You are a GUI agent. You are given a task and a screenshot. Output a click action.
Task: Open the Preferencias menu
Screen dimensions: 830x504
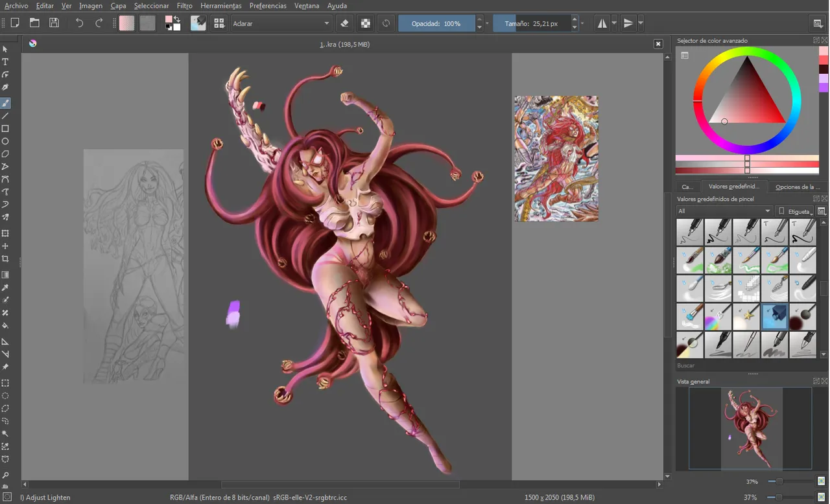click(268, 6)
